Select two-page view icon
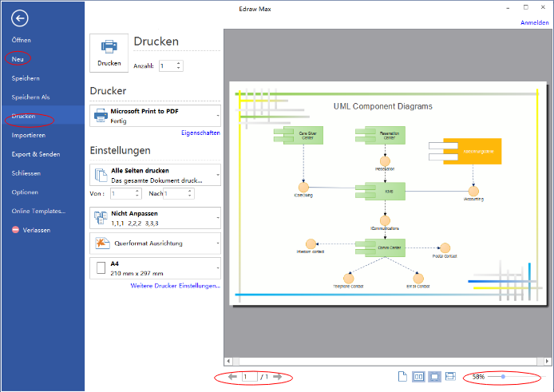Screen dimensions: 554x392 click(x=418, y=377)
